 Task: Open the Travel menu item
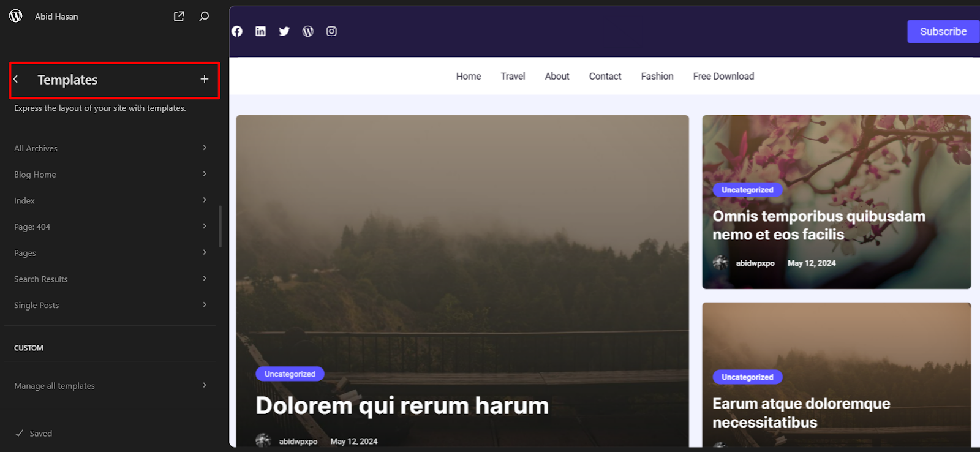[513, 76]
